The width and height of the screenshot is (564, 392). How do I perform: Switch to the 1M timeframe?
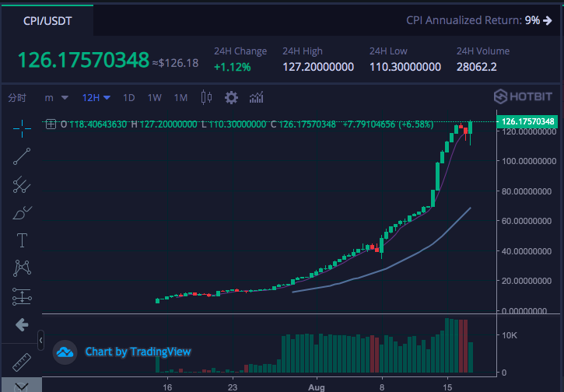pyautogui.click(x=181, y=98)
